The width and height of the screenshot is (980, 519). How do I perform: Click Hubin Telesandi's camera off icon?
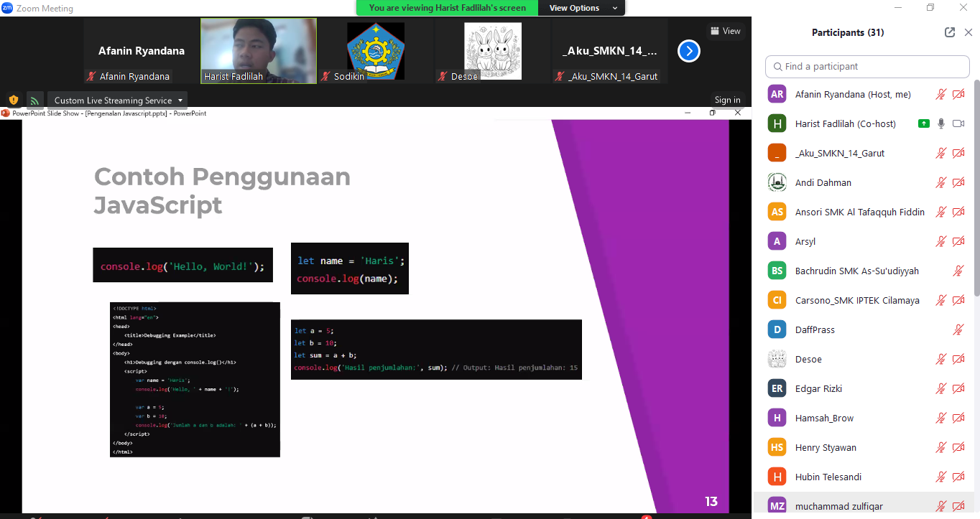tap(958, 477)
